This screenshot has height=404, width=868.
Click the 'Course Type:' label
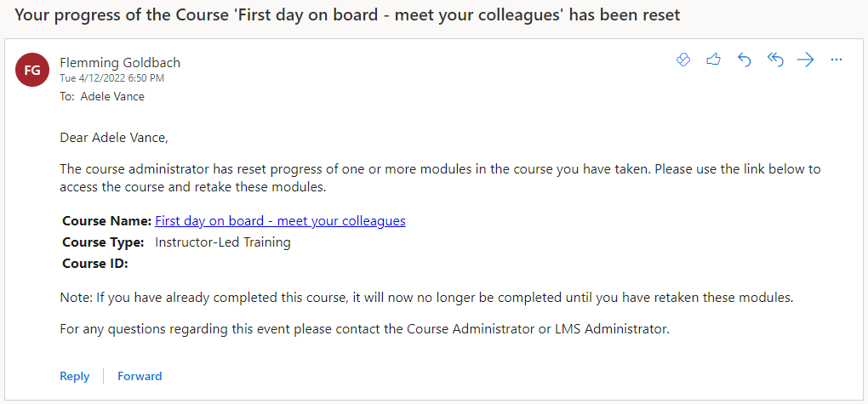click(103, 242)
